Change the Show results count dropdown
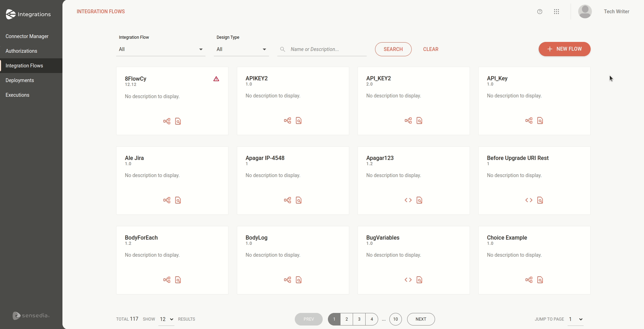The height and width of the screenshot is (329, 644). (166, 319)
